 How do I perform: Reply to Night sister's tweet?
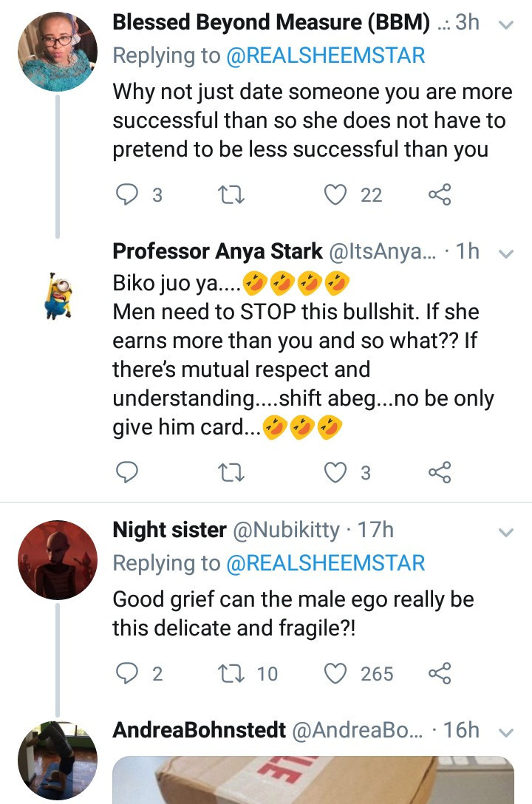tap(126, 673)
